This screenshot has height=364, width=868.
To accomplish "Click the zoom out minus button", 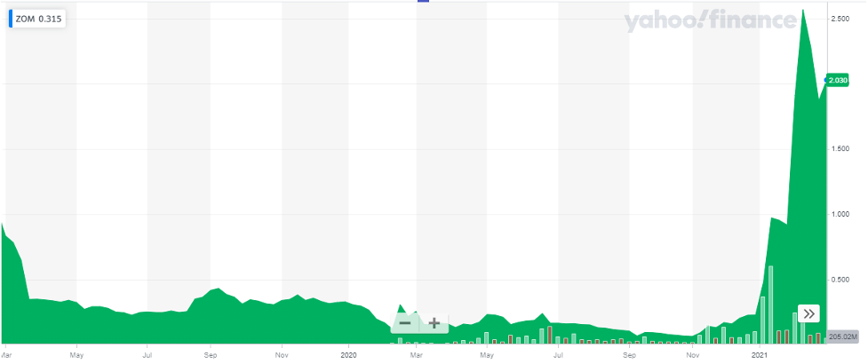I will (405, 323).
